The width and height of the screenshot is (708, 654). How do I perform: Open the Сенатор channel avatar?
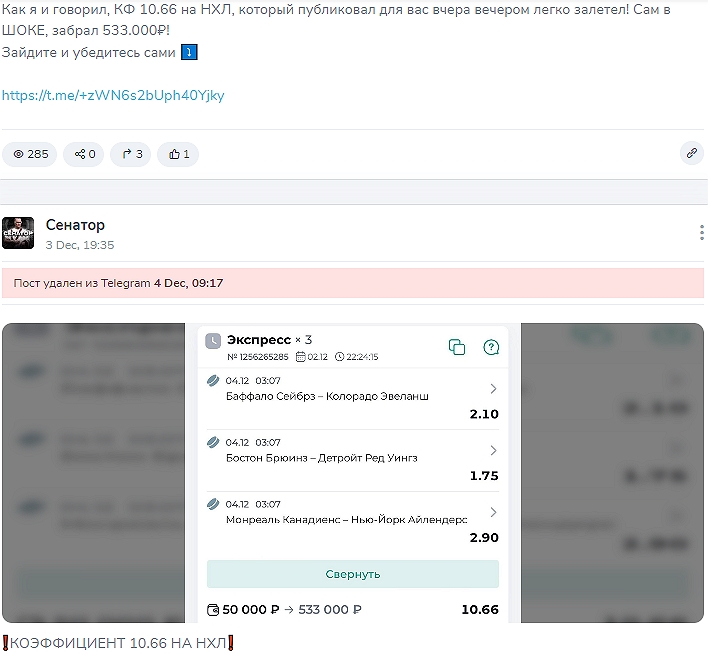[18, 233]
